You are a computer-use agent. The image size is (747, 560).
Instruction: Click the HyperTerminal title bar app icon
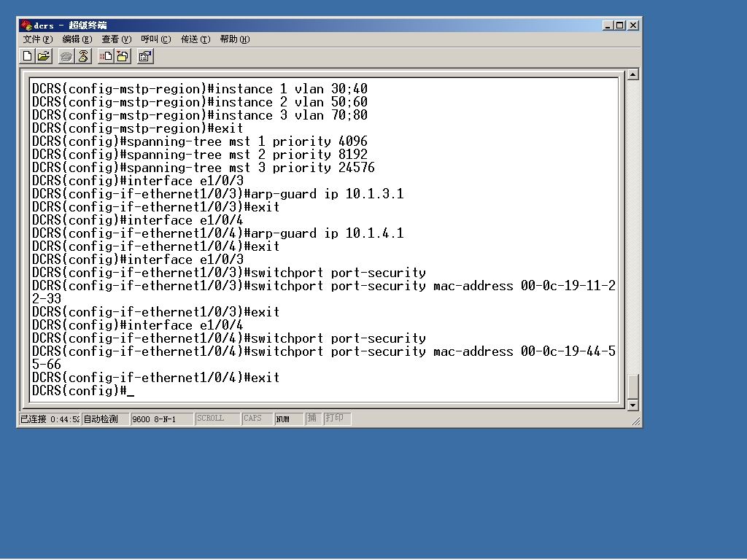click(x=26, y=26)
